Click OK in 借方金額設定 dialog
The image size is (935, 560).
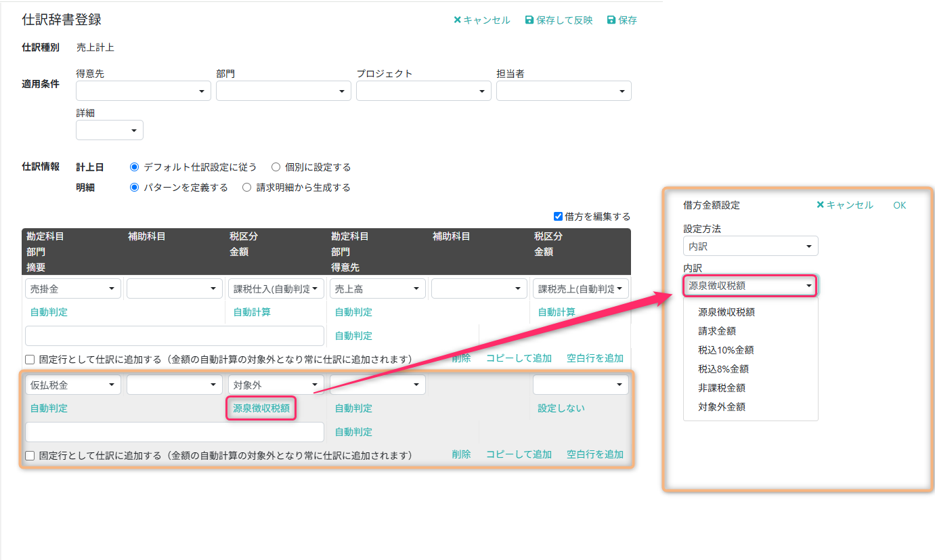point(899,205)
